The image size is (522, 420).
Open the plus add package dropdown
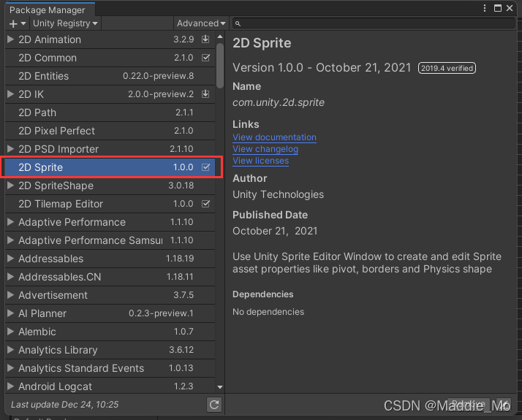point(18,23)
